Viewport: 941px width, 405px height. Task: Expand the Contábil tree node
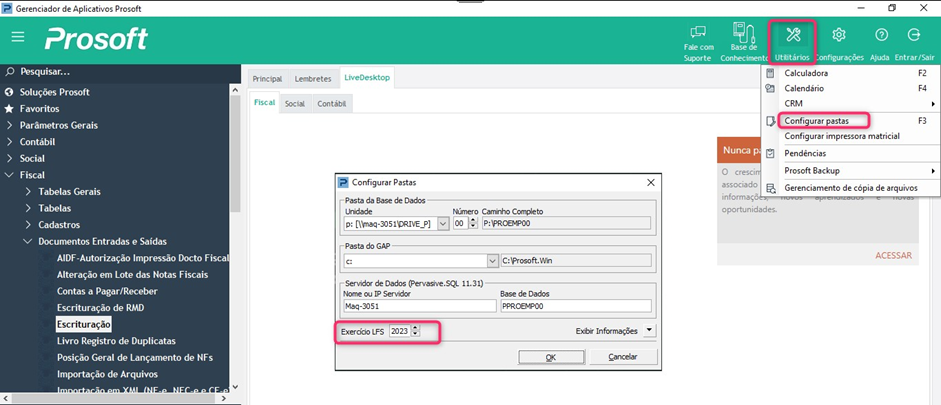pyautogui.click(x=10, y=142)
